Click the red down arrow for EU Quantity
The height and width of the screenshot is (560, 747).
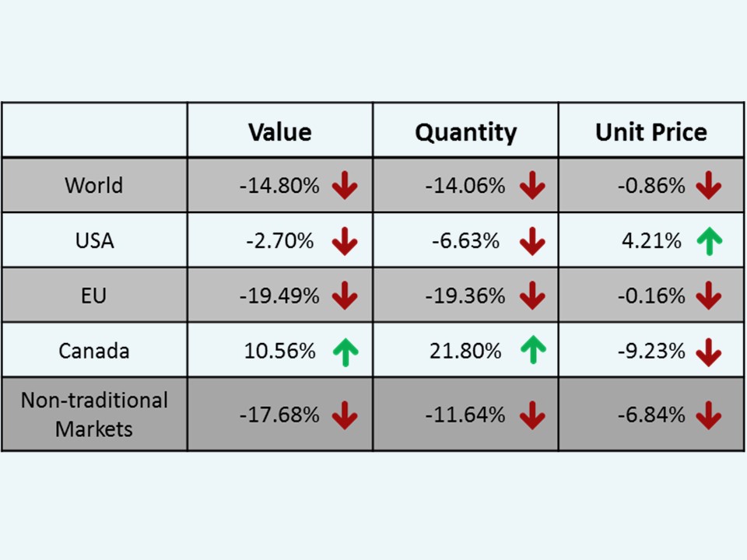point(532,296)
